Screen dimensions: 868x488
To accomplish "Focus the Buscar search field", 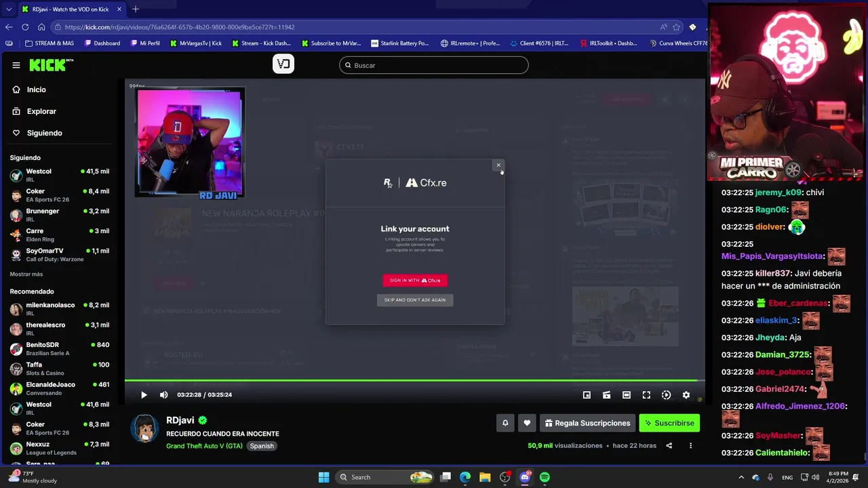I will [434, 65].
